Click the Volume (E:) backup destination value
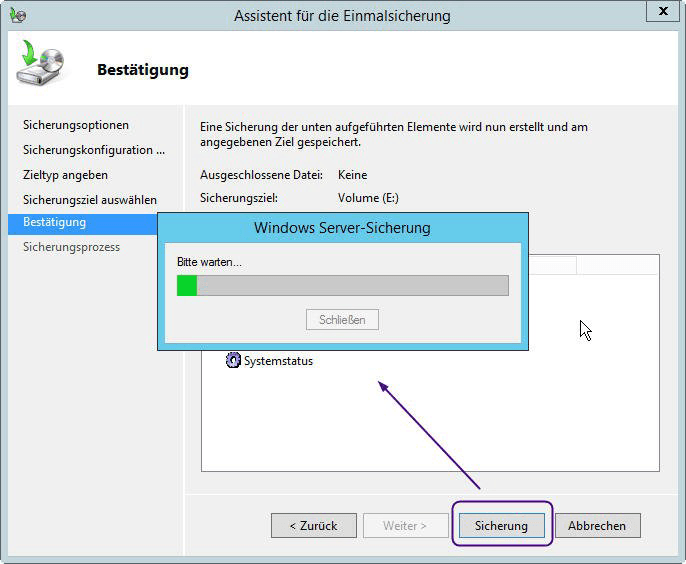 368,198
